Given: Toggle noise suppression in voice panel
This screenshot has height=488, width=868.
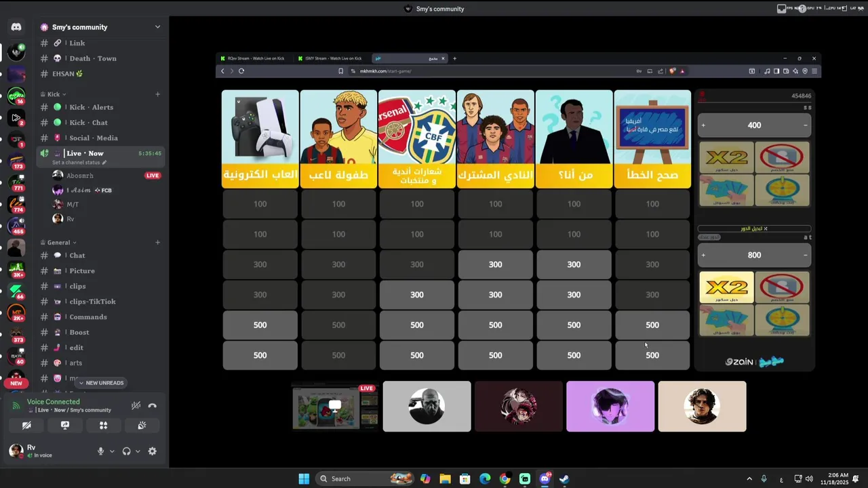Looking at the screenshot, I should tap(136, 406).
